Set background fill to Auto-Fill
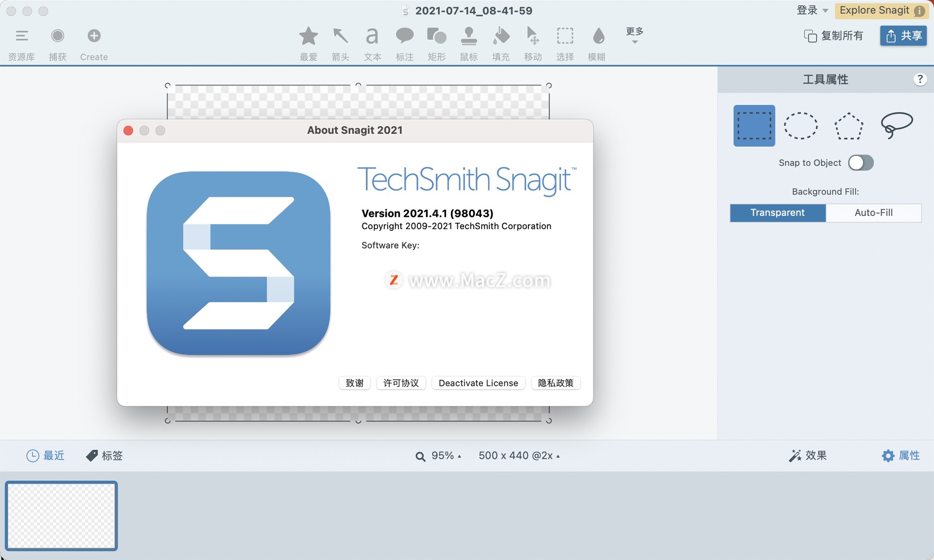934x560 pixels. pyautogui.click(x=873, y=213)
